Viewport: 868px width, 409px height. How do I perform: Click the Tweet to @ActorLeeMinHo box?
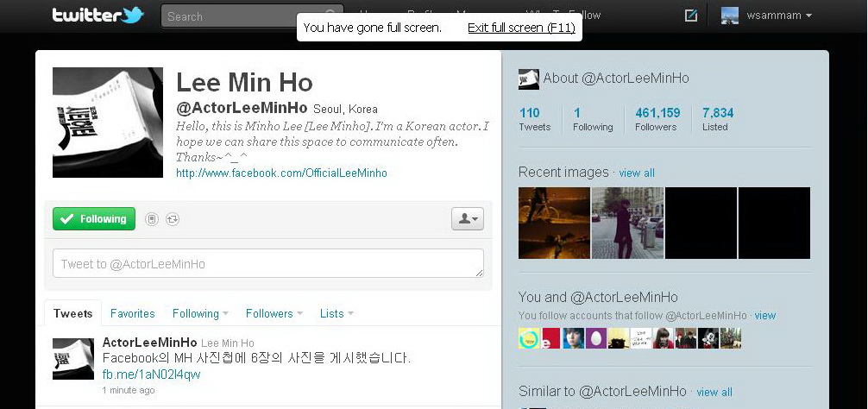pyautogui.click(x=268, y=263)
